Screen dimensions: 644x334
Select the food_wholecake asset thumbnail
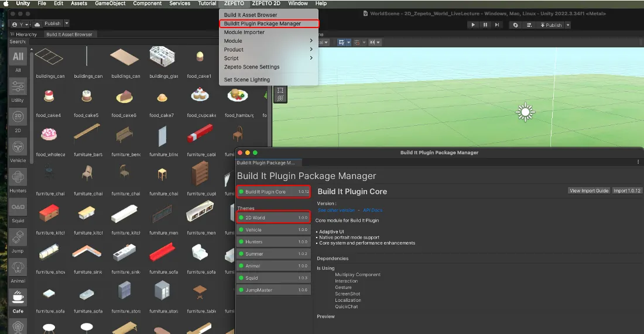pyautogui.click(x=49, y=135)
